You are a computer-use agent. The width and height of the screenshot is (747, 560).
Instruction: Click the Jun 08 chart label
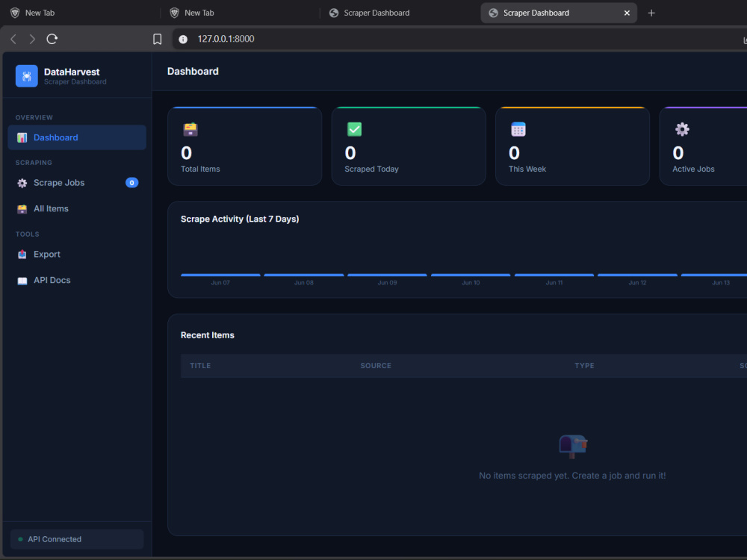(x=304, y=283)
